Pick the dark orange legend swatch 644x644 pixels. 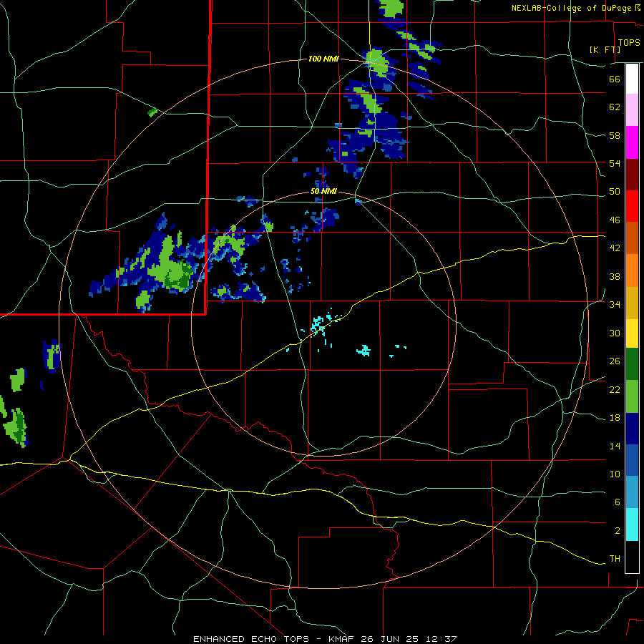(632, 238)
